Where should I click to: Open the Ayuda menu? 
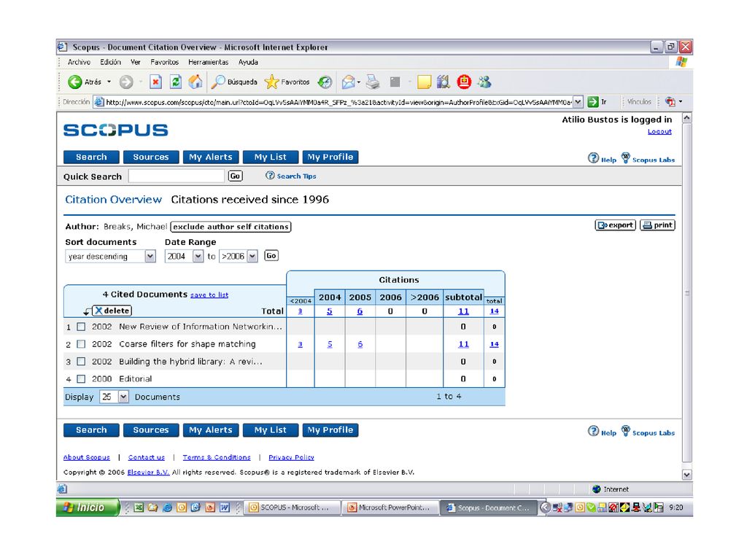tap(248, 62)
